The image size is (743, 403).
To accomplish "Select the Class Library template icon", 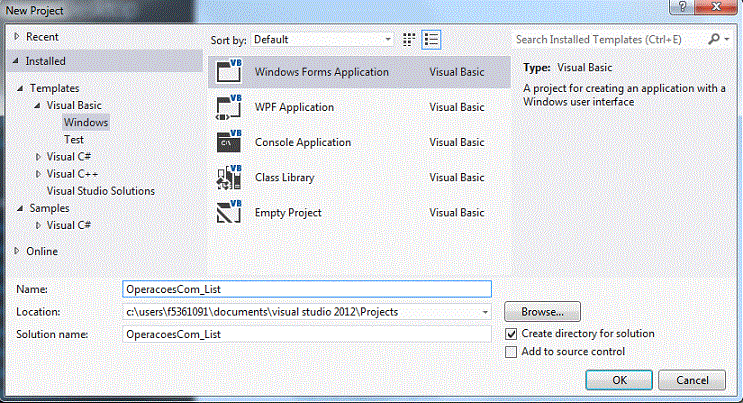I will click(x=229, y=177).
